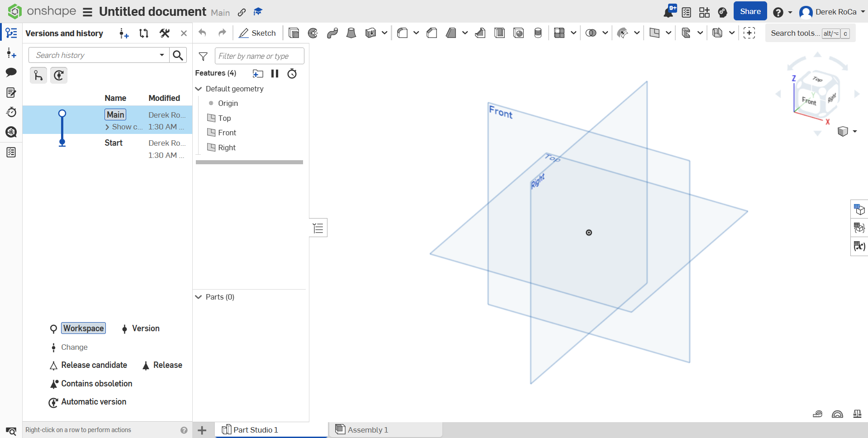Image resolution: width=868 pixels, height=438 pixels.
Task: Switch to the Part Studio 1 tab
Action: 271,430
